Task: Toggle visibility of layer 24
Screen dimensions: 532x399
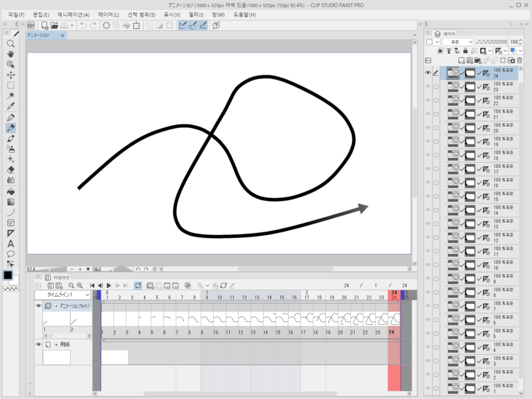Action: tap(428, 73)
